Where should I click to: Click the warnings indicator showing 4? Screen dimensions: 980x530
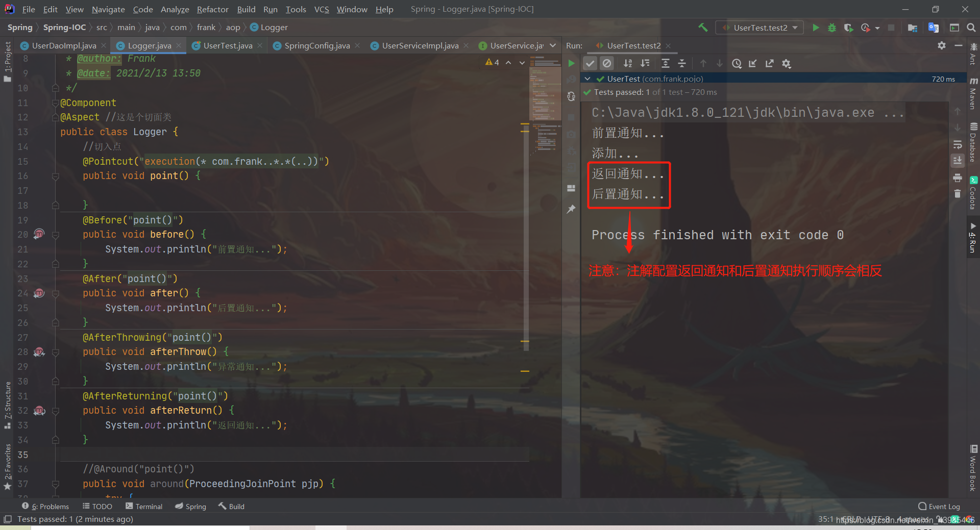[x=493, y=62]
